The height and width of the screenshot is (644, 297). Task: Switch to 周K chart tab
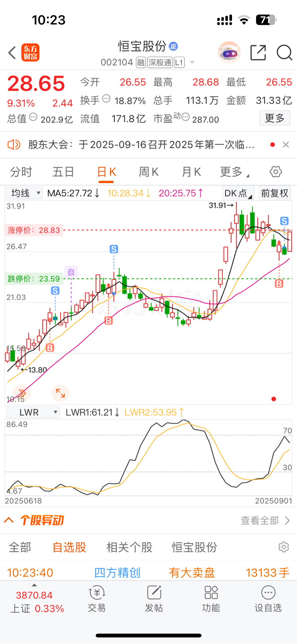pyautogui.click(x=148, y=172)
